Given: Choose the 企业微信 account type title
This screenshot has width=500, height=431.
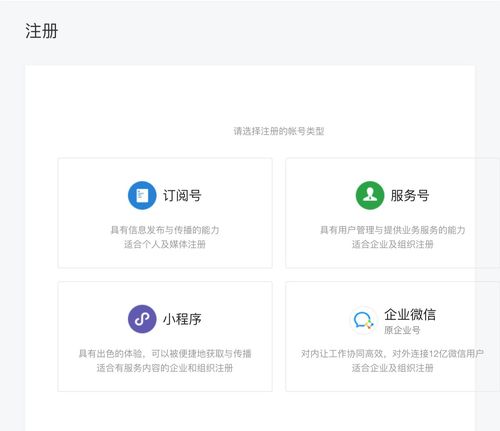Looking at the screenshot, I should coord(410,315).
